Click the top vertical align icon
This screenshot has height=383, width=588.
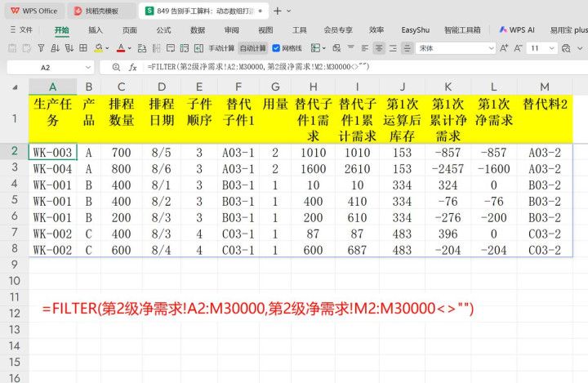[x=351, y=48]
